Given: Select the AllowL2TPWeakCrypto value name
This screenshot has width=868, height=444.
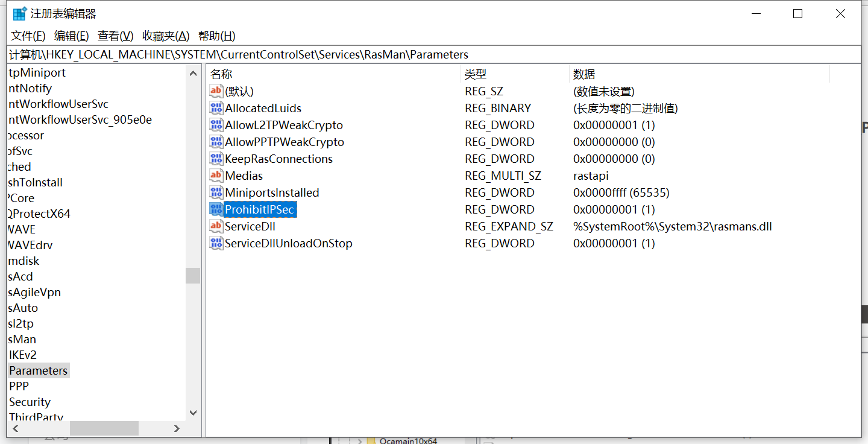Looking at the screenshot, I should pyautogui.click(x=284, y=125).
